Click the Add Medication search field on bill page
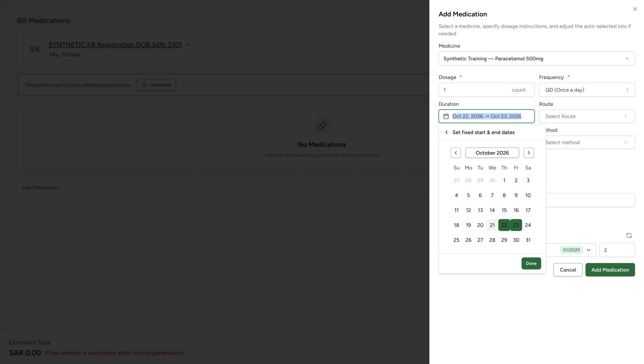Screen dimensions: 644x364 click(x=223, y=187)
